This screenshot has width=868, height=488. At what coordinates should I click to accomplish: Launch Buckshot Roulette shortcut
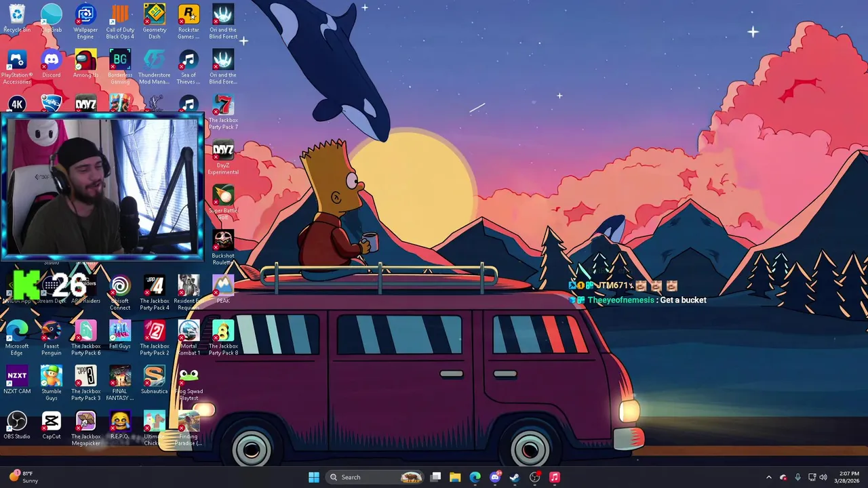click(223, 249)
